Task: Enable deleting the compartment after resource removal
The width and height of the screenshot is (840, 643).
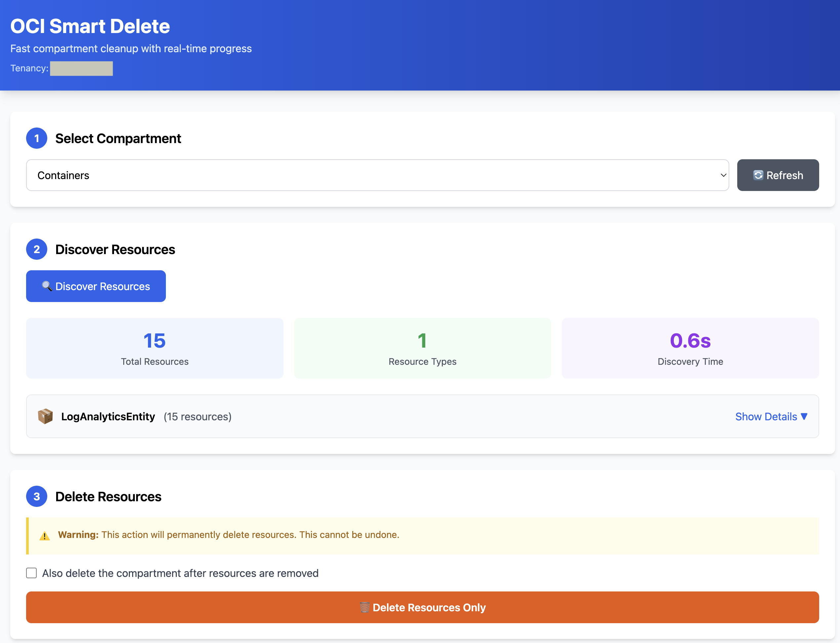Action: [x=31, y=573]
